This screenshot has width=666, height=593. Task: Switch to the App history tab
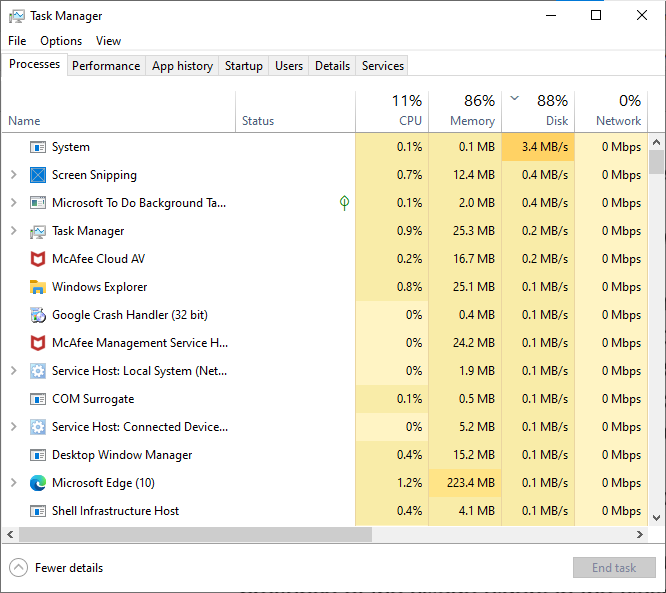[x=182, y=66]
